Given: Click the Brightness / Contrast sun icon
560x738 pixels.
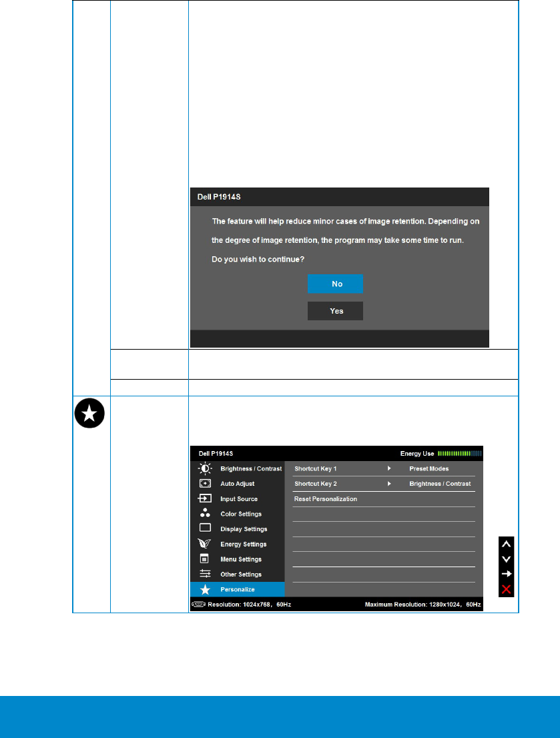Looking at the screenshot, I should 205,468.
